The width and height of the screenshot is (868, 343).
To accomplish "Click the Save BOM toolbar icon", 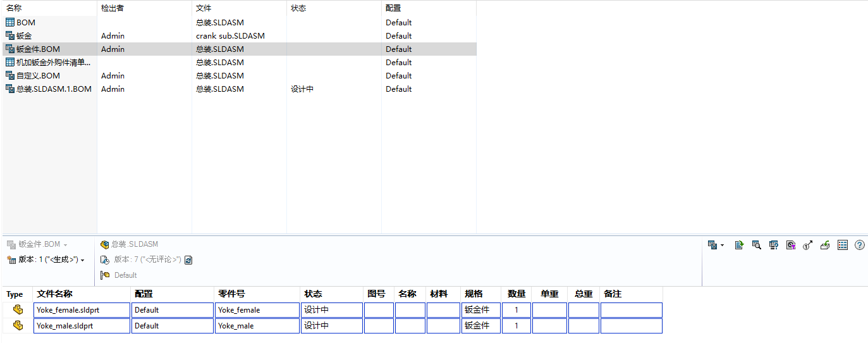I will [712, 245].
